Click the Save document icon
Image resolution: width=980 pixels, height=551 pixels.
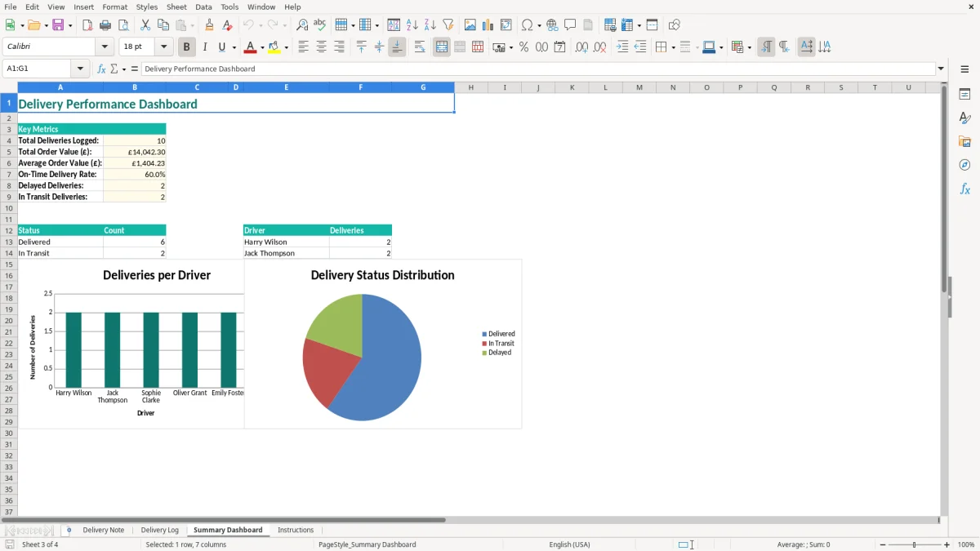click(x=58, y=25)
